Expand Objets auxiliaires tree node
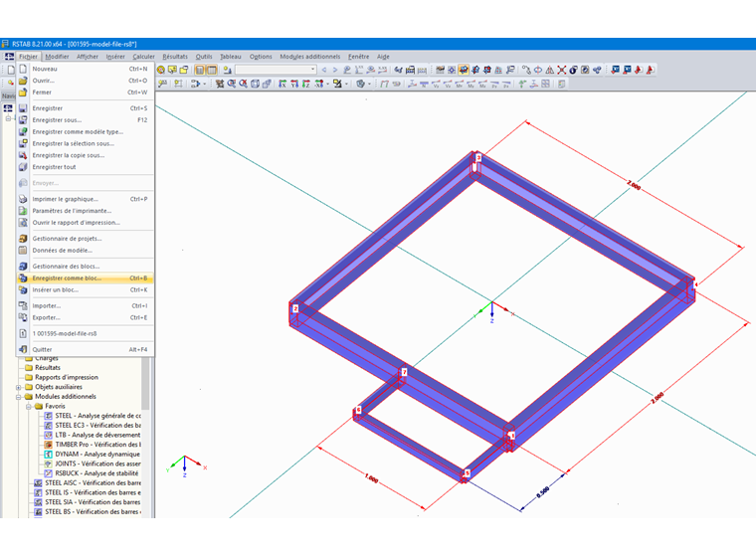The image size is (756, 557). tap(18, 387)
